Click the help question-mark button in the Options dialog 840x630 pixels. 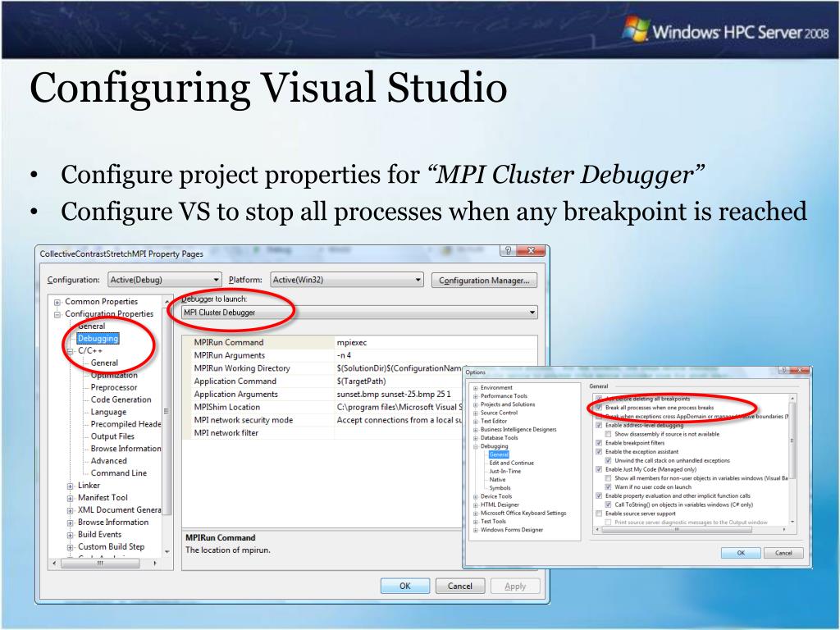[x=783, y=370]
